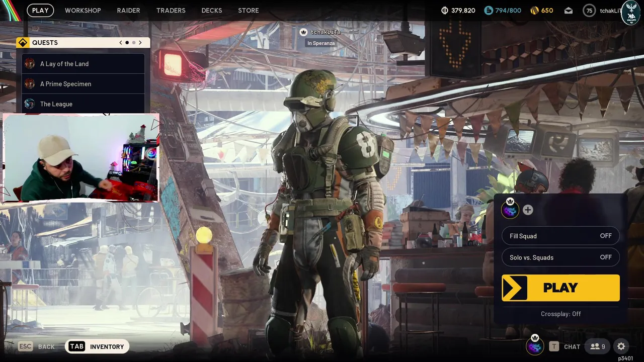Image resolution: width=644 pixels, height=362 pixels.
Task: Open settings gear icon
Action: coord(621,346)
